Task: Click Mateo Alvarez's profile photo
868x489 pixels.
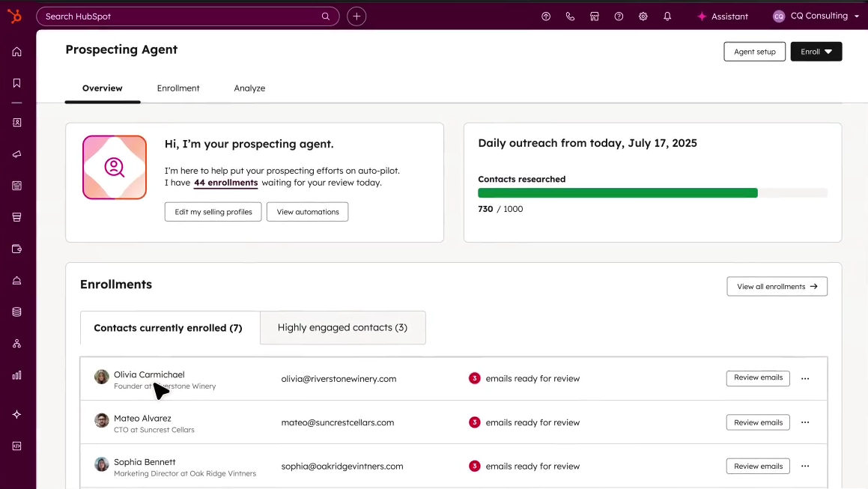Action: pyautogui.click(x=101, y=420)
